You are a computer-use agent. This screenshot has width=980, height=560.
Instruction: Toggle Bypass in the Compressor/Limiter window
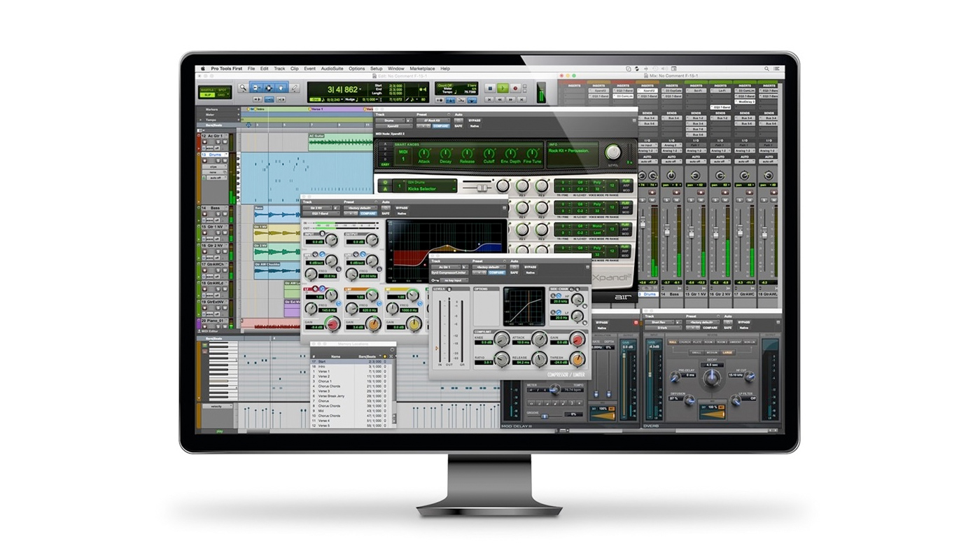(x=530, y=267)
